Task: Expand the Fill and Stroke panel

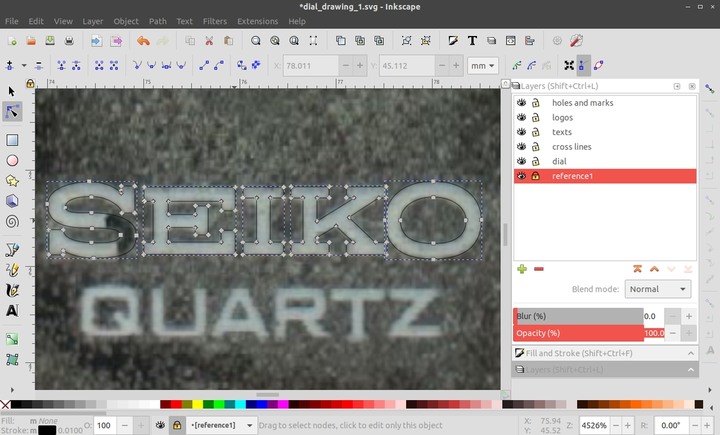Action: click(x=691, y=353)
